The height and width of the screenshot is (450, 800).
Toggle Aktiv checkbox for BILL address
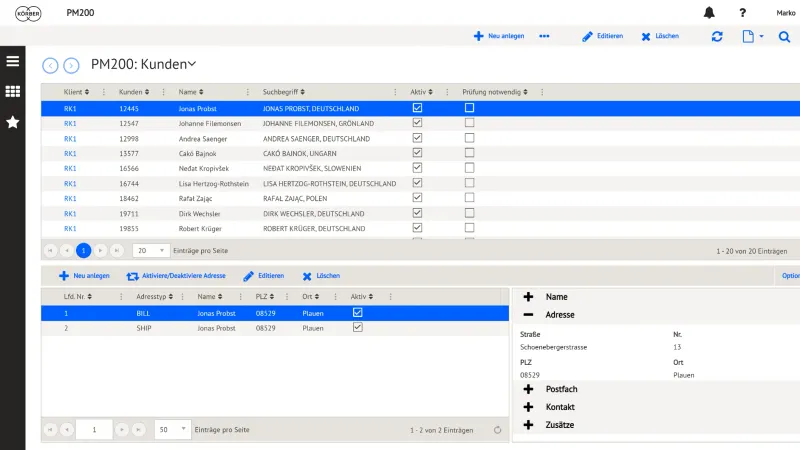click(x=358, y=312)
